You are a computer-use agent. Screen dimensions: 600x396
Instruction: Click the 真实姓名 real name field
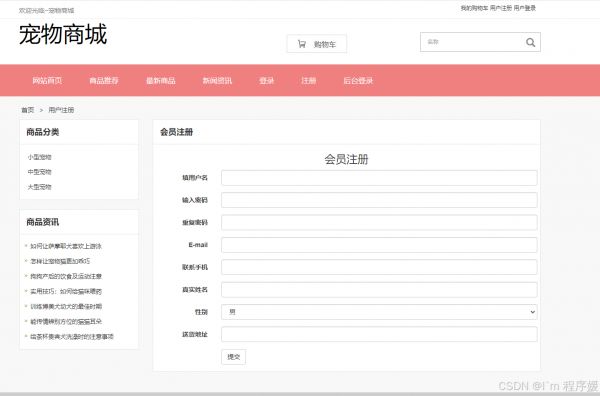tap(379, 290)
